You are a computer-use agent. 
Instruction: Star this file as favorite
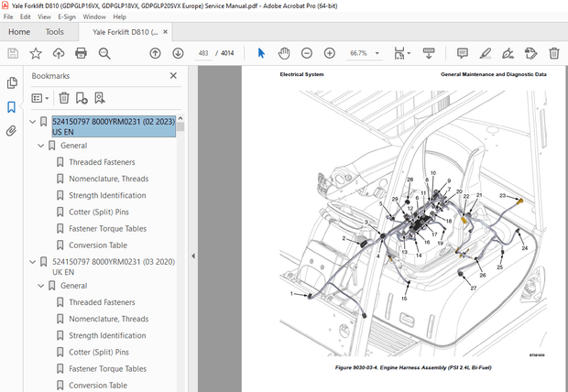[x=36, y=53]
